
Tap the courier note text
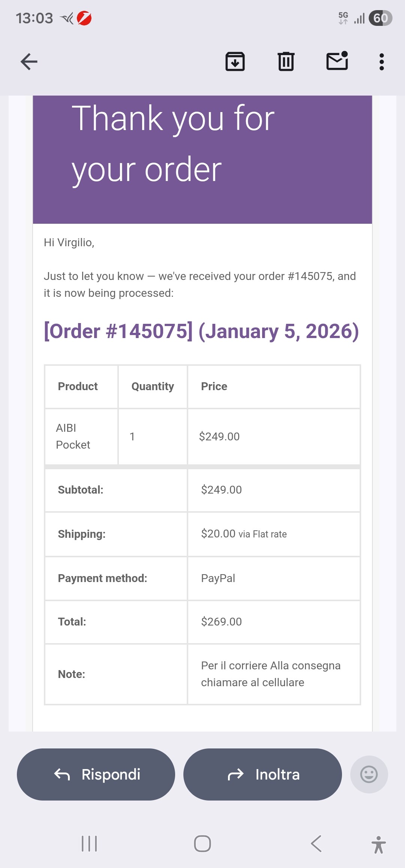(x=270, y=674)
